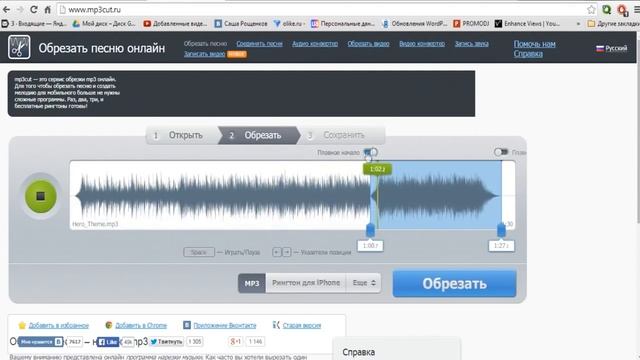
Task: Click the Справка heading in sidebar box
Action: coord(358,352)
